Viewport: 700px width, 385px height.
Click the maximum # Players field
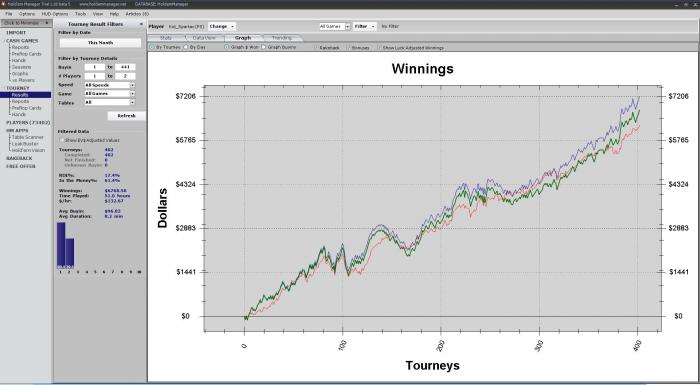[x=125, y=76]
